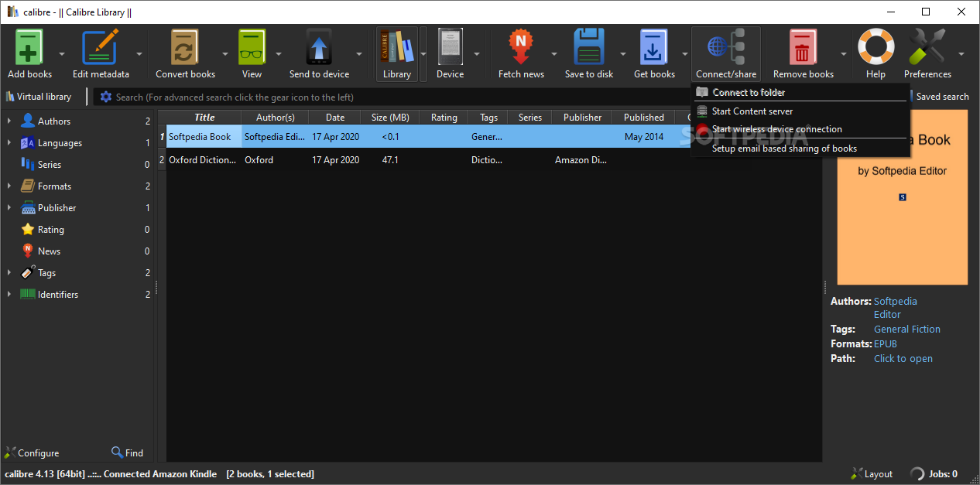980x485 pixels.
Task: Click the Remove books icon
Action: (x=803, y=48)
